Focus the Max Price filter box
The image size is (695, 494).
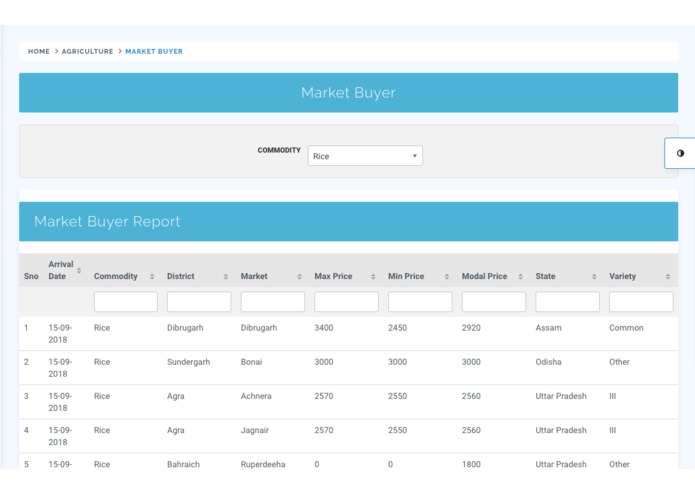[346, 302]
